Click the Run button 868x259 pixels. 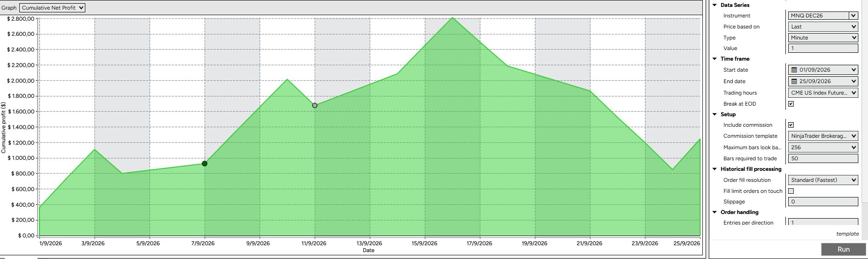tap(843, 249)
